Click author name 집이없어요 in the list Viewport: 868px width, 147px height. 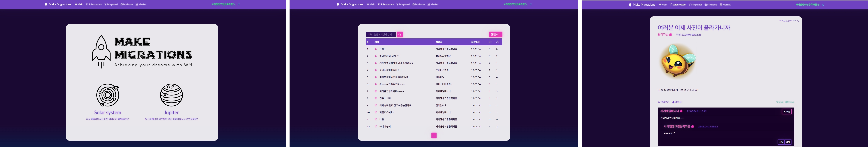pyautogui.click(x=441, y=106)
